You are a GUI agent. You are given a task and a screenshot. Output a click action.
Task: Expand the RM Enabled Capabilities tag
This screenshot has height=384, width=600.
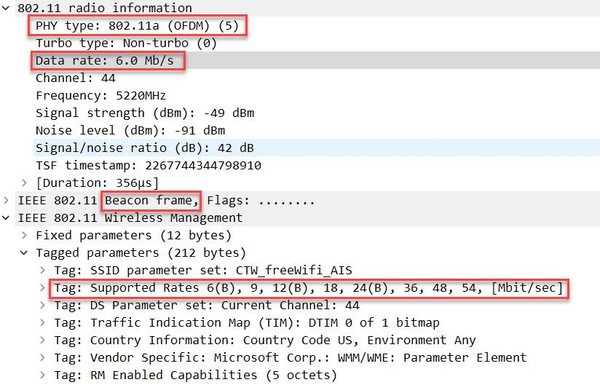42,375
